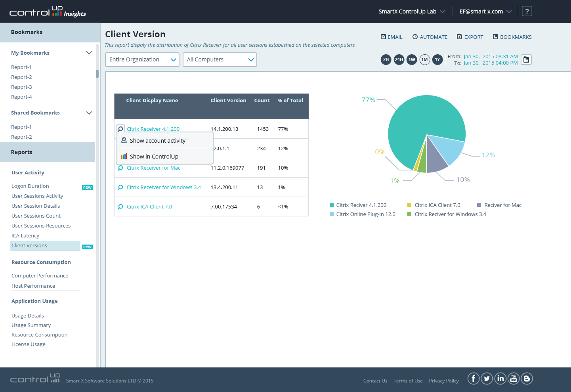
Task: Select the 2H time range
Action: point(386,59)
